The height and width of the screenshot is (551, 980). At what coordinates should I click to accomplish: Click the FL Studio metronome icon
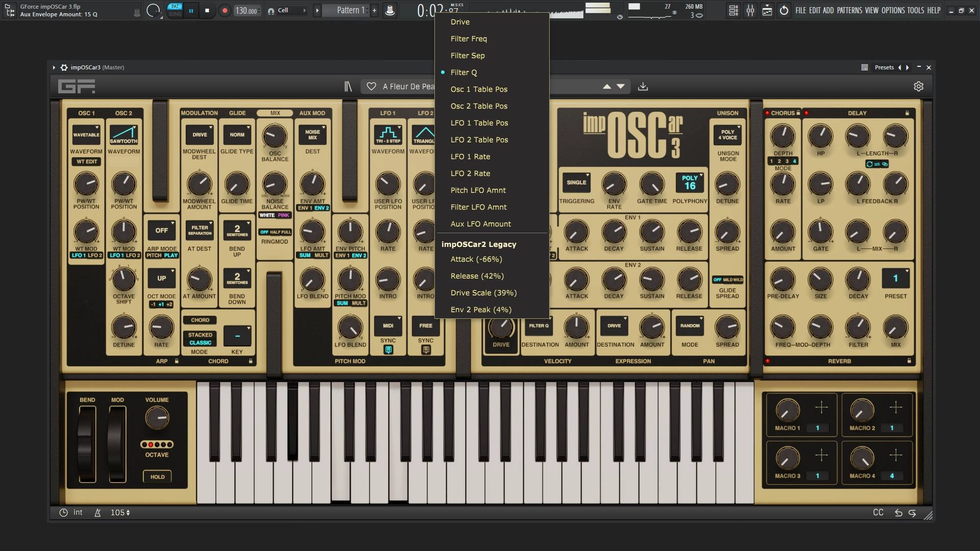tap(390, 10)
